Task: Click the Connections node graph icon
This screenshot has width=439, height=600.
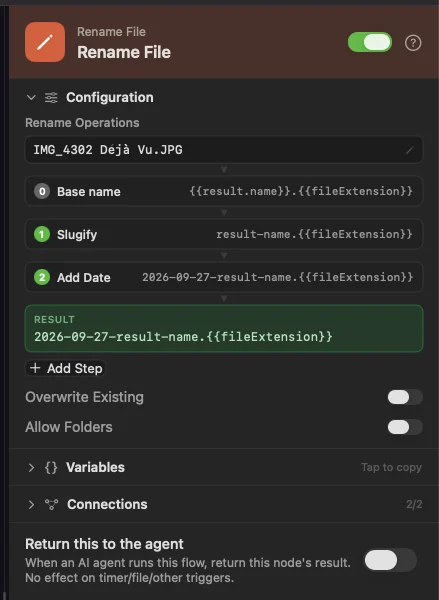Action: click(51, 505)
